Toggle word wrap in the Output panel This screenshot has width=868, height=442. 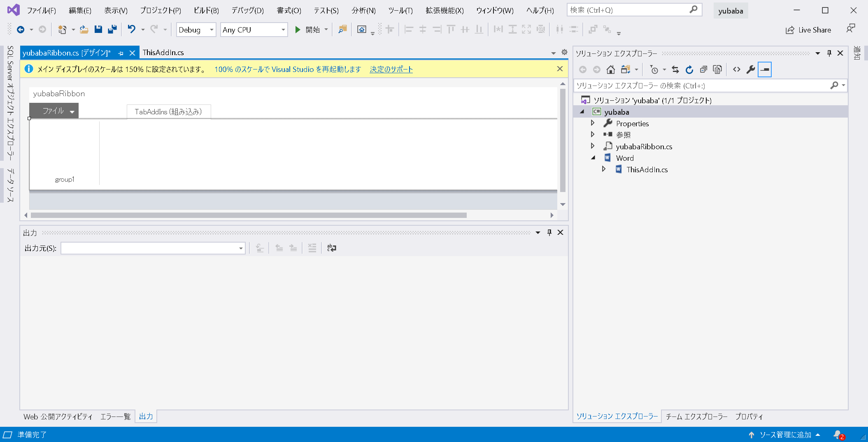pyautogui.click(x=331, y=248)
